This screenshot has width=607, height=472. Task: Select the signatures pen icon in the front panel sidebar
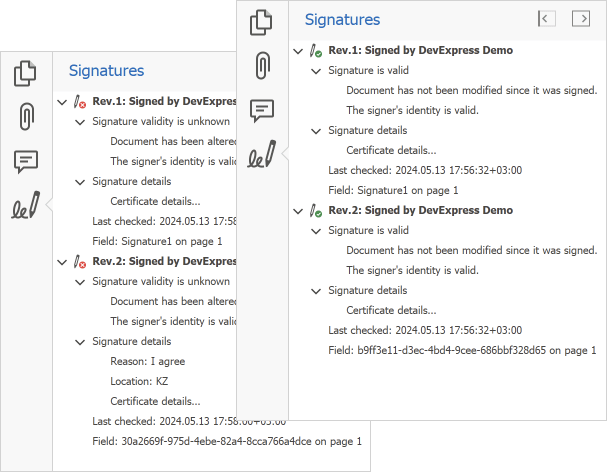[x=261, y=153]
